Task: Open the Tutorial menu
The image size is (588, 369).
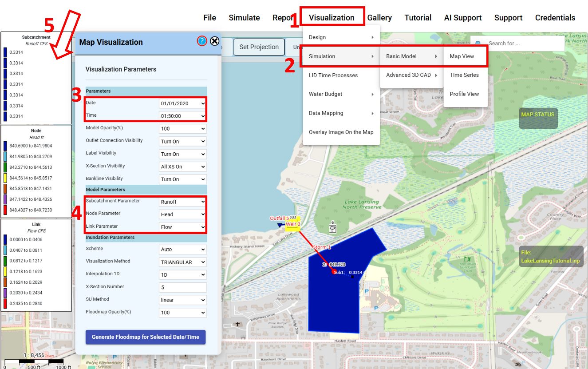Action: pyautogui.click(x=418, y=18)
